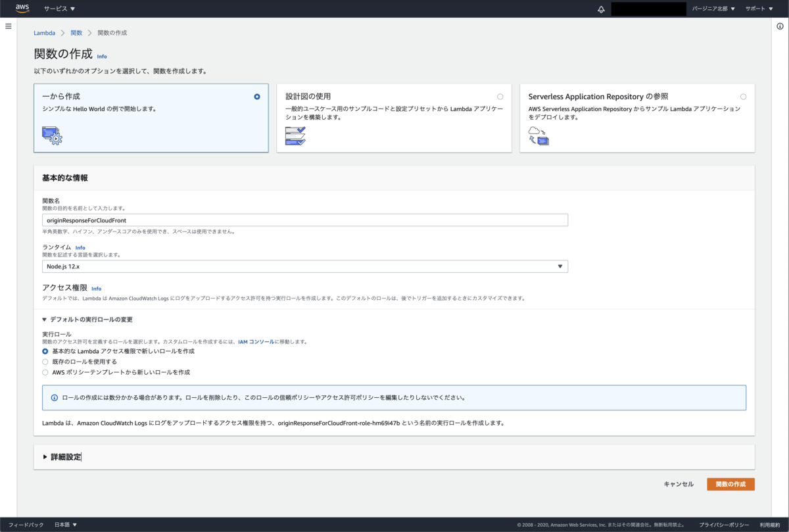
Task: Choose 基本的な Lambda アクセス権限で新しいロールを作成
Action: click(45, 351)
